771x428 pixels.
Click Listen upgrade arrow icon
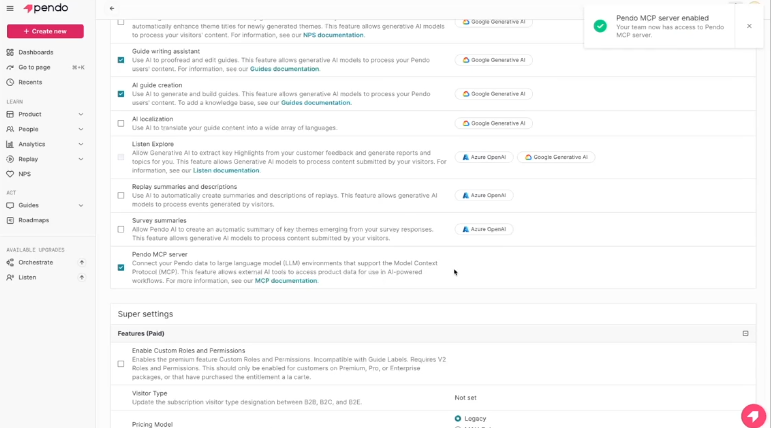[82, 277]
